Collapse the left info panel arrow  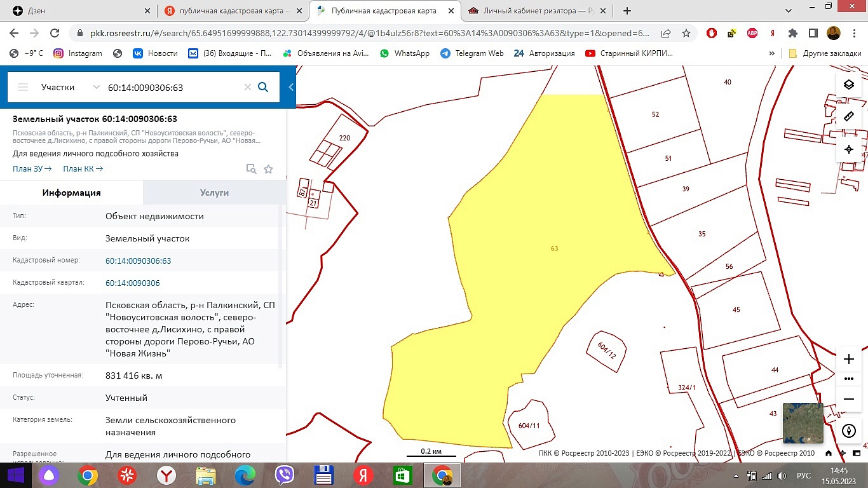point(291,87)
